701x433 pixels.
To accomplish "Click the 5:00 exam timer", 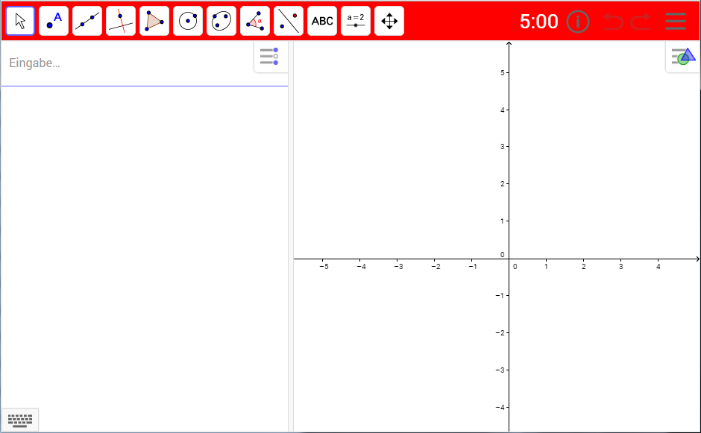I will pyautogui.click(x=539, y=21).
